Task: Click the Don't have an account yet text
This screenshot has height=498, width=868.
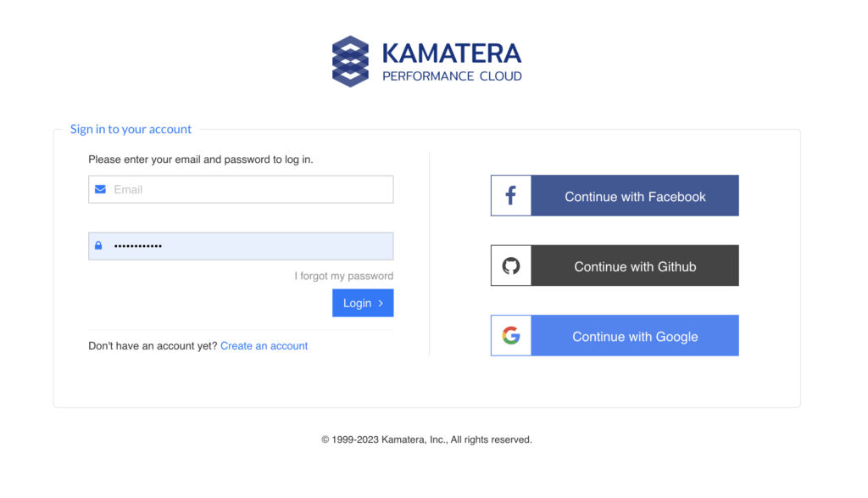Action: 152,345
